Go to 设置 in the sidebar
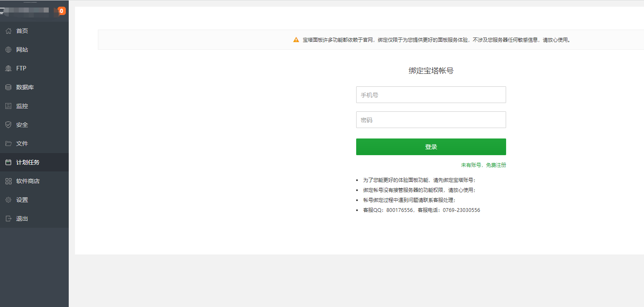Image resolution: width=644 pixels, height=307 pixels. click(34, 200)
